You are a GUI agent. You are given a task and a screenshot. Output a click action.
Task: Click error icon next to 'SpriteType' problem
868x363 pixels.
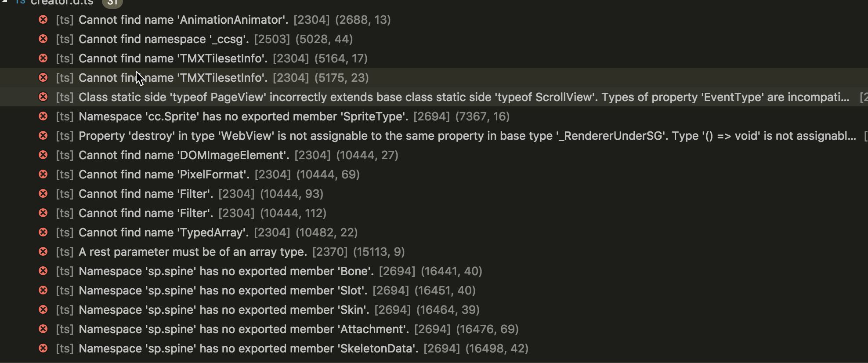(x=43, y=116)
